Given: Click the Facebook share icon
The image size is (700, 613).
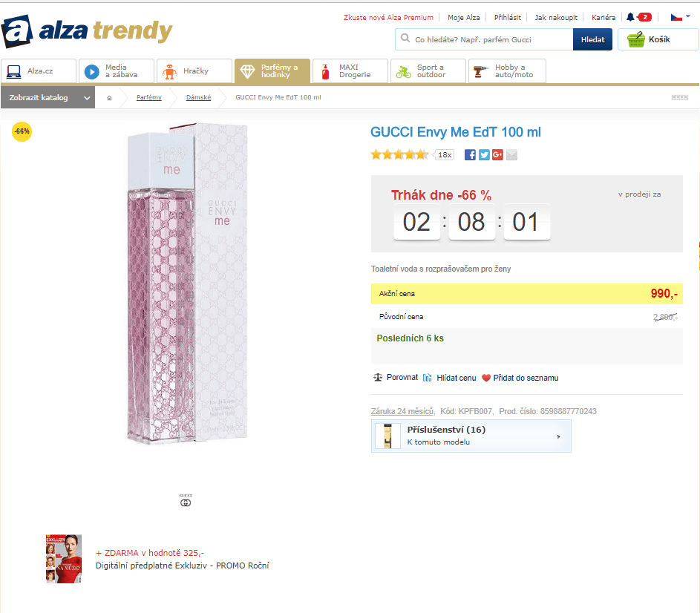Looking at the screenshot, I should coord(470,154).
